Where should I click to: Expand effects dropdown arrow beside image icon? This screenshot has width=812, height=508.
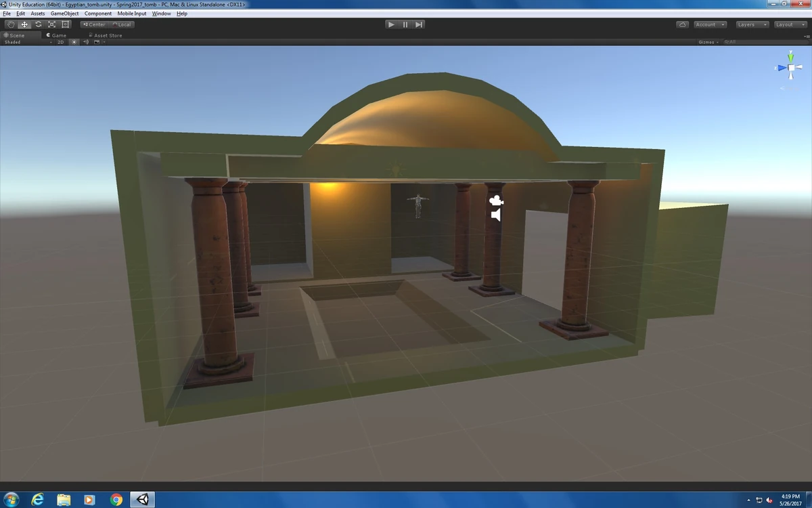click(x=104, y=42)
